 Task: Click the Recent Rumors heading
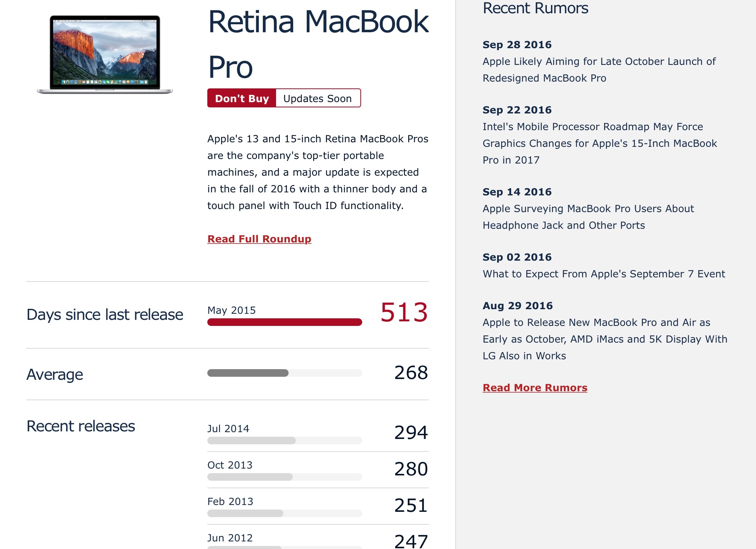point(535,8)
